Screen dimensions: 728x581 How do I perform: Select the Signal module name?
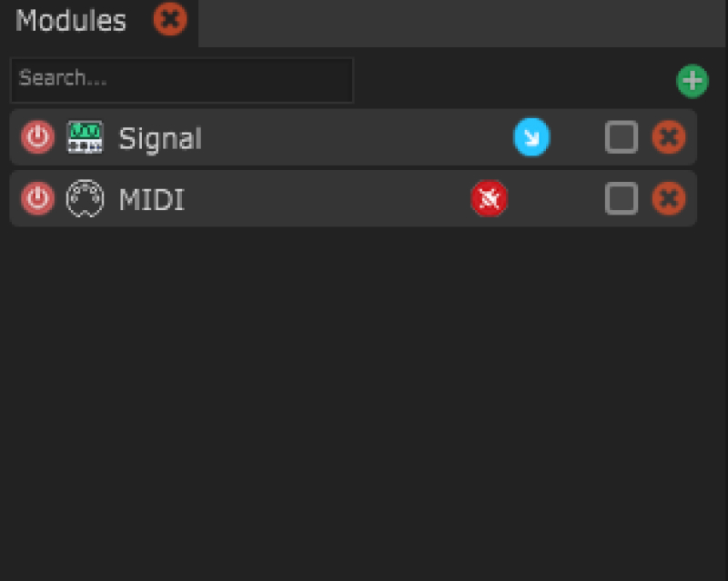(x=160, y=139)
